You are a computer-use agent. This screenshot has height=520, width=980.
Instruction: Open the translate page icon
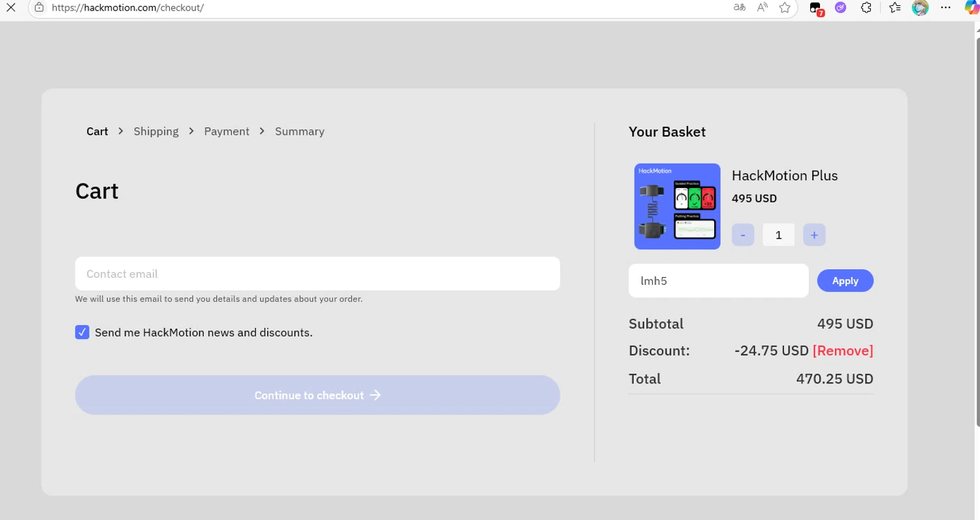[740, 8]
